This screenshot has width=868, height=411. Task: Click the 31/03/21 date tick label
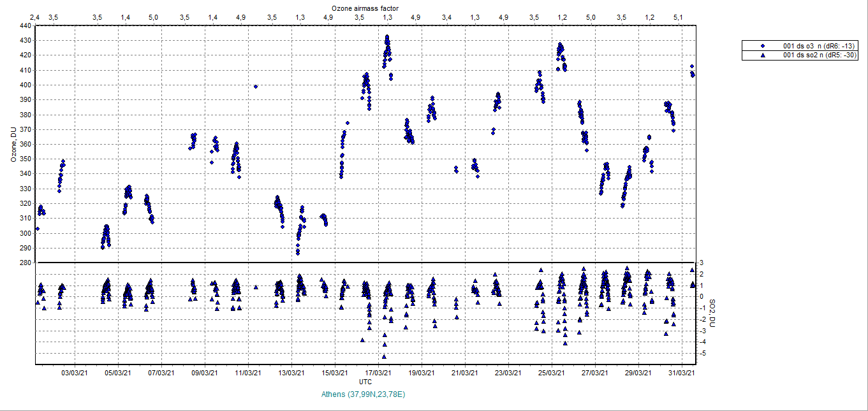click(682, 373)
